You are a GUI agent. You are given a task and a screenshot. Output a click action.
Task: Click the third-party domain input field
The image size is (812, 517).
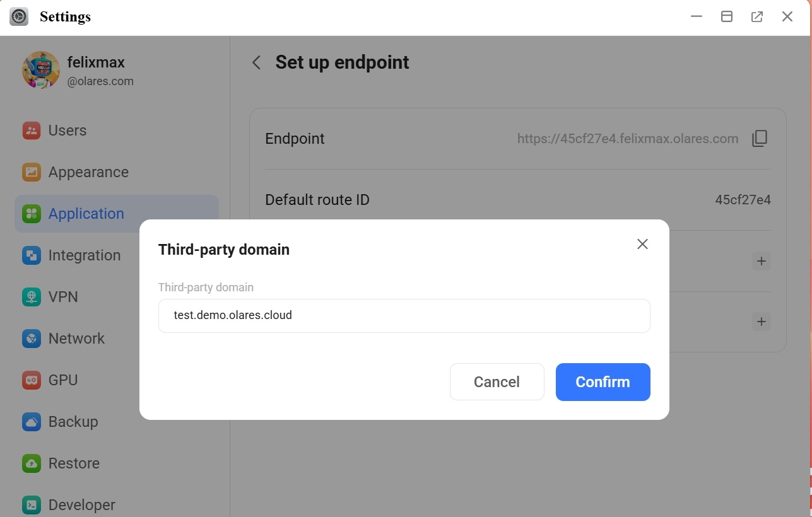(x=404, y=315)
